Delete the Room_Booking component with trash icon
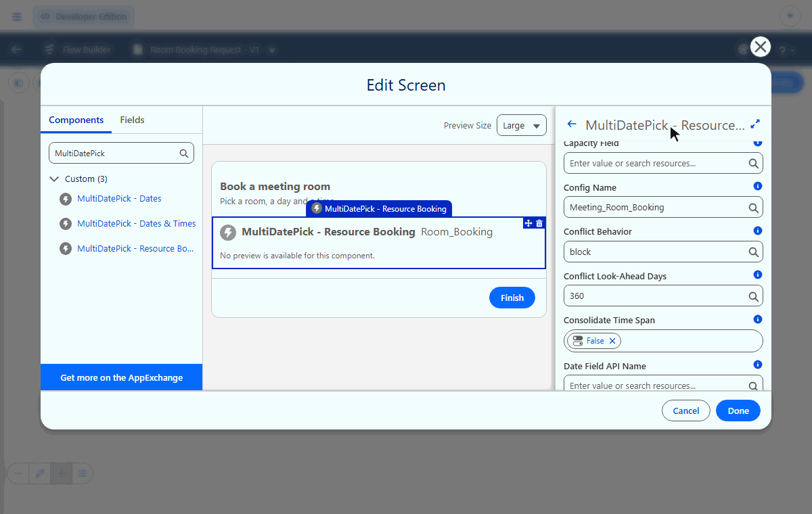Image resolution: width=812 pixels, height=514 pixels. pyautogui.click(x=539, y=223)
